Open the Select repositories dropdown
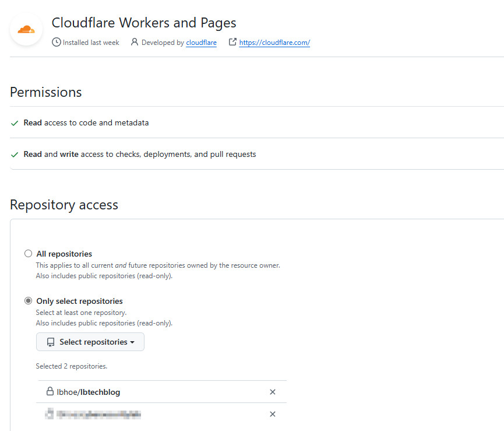Screen dimensions: 504x431 click(x=90, y=342)
